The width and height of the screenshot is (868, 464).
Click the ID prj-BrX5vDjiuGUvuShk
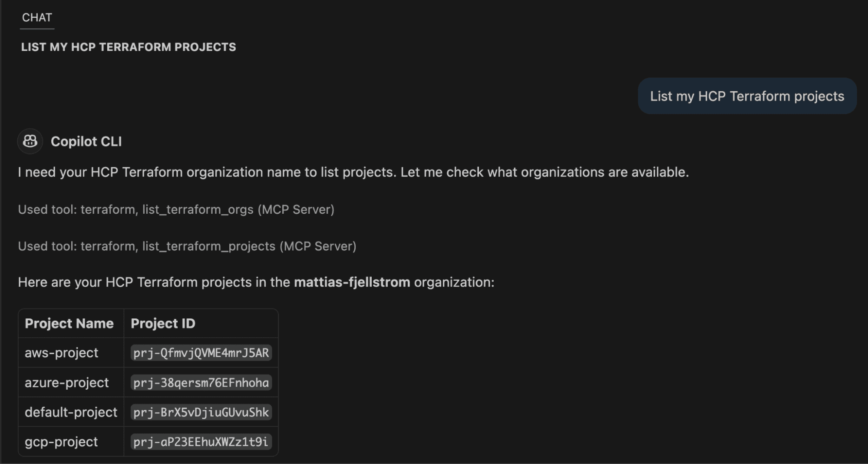click(201, 412)
